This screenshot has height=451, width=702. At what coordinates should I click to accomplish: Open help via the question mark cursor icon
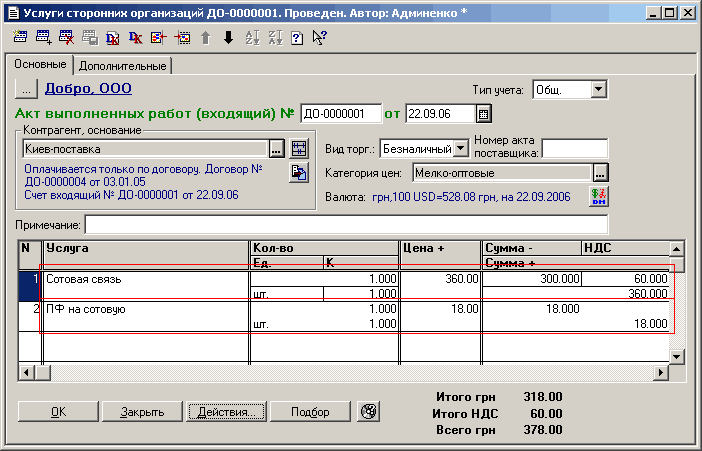click(319, 38)
